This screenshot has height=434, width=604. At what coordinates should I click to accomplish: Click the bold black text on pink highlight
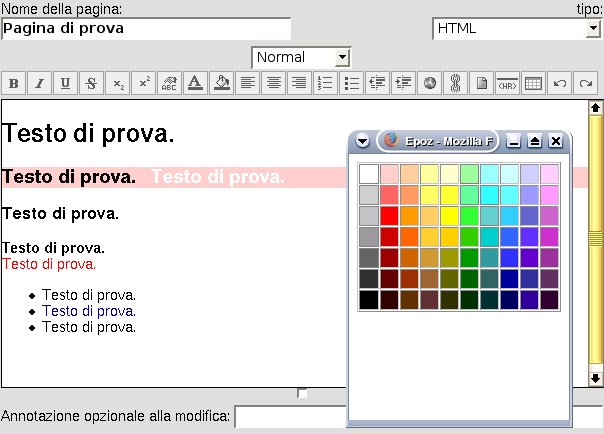(69, 177)
